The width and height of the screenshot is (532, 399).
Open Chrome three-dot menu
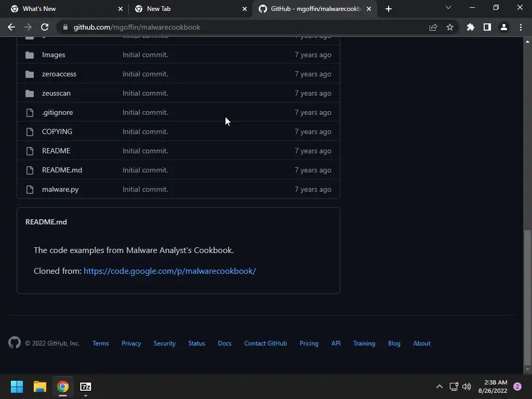coord(521,27)
